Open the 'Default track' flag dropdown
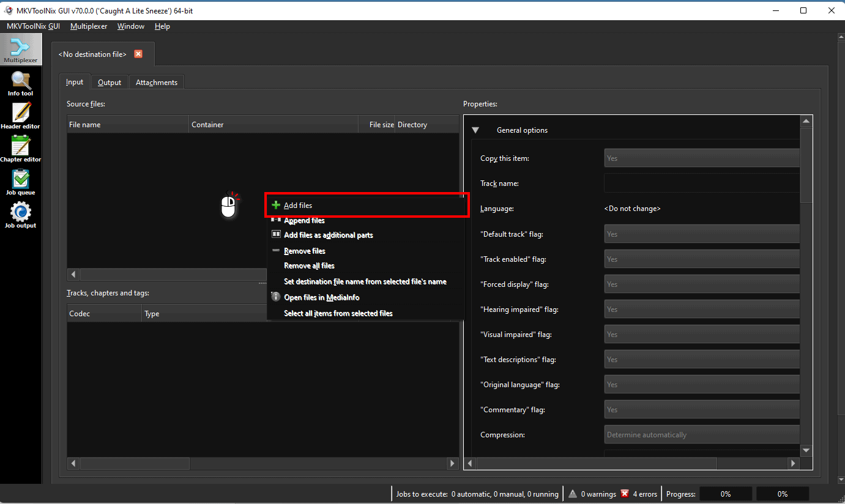 tap(702, 234)
